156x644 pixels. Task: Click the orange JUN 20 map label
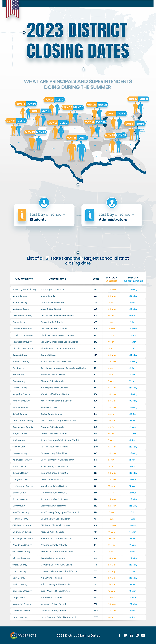(133, 99)
